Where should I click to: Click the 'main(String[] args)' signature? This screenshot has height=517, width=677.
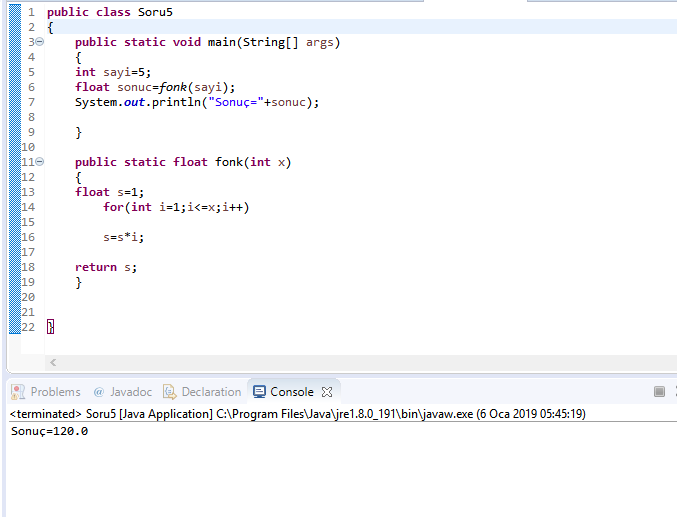click(x=274, y=42)
